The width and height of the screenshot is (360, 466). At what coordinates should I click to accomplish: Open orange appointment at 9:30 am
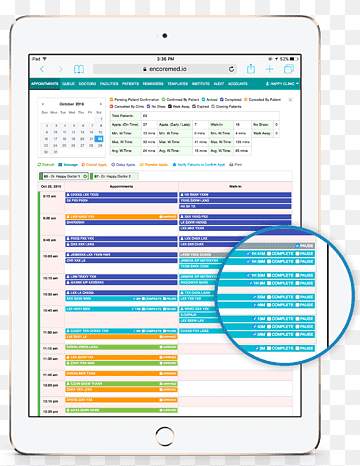coord(121,217)
